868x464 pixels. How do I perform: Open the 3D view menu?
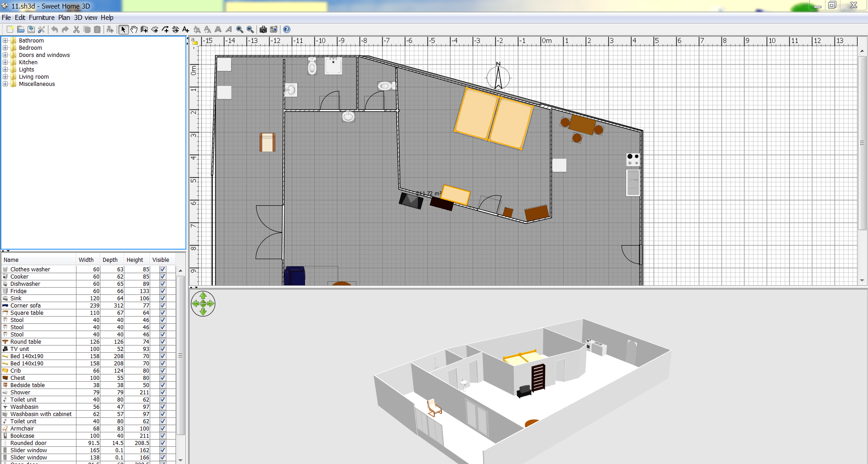pos(85,18)
